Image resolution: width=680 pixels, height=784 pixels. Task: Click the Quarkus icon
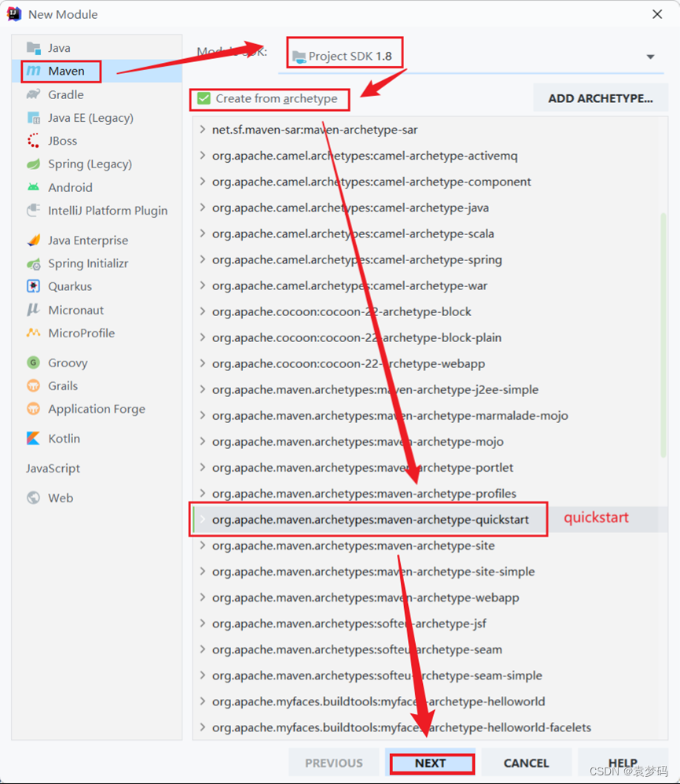click(x=34, y=286)
